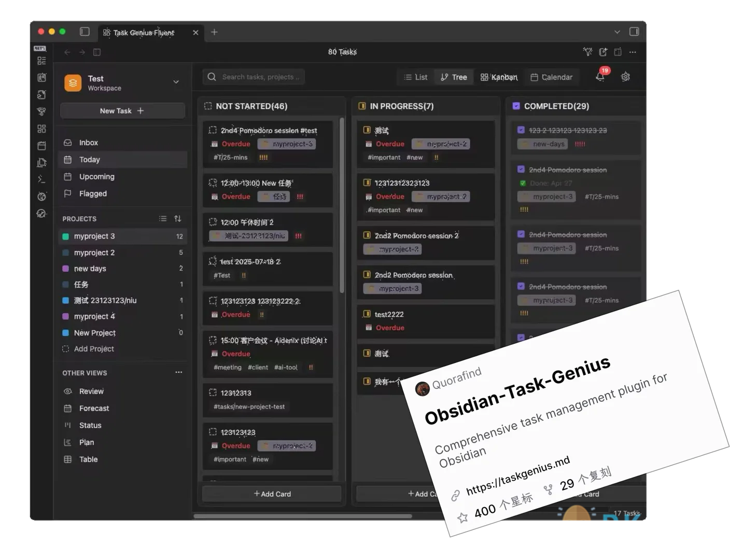Open settings via the gear icon
The height and width of the screenshot is (560, 730).
click(626, 77)
